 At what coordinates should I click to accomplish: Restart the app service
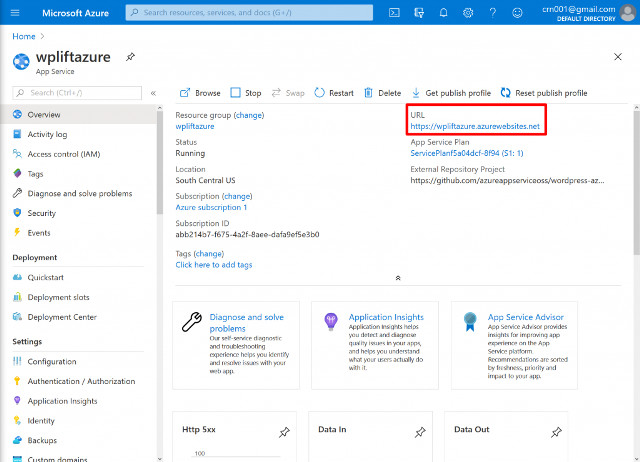click(334, 93)
